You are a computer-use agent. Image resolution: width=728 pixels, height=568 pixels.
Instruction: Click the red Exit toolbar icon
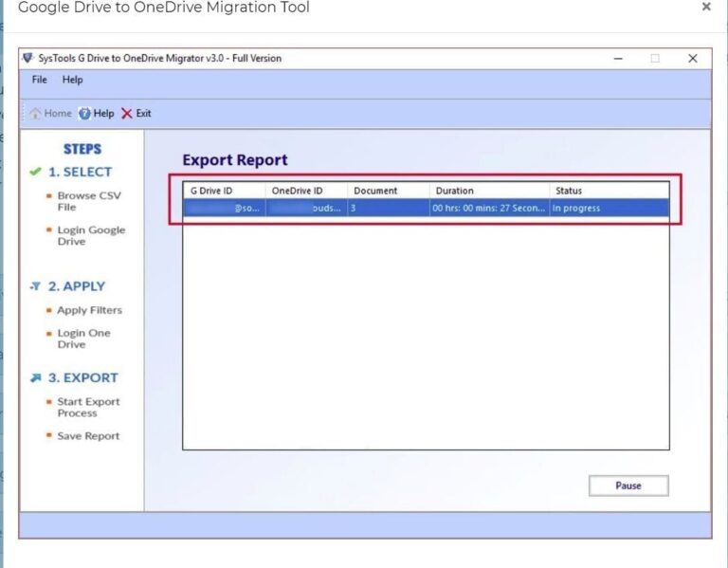click(x=127, y=114)
